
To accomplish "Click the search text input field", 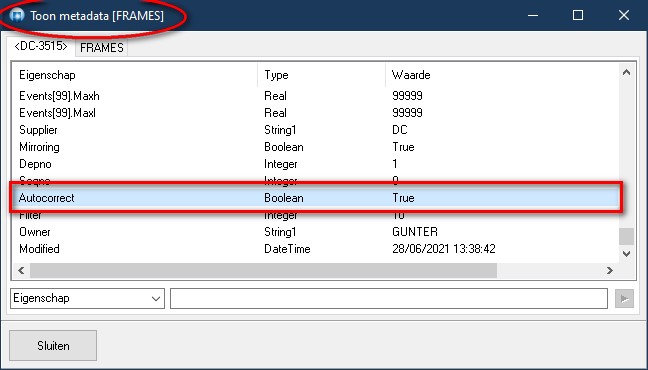I will tap(388, 298).
